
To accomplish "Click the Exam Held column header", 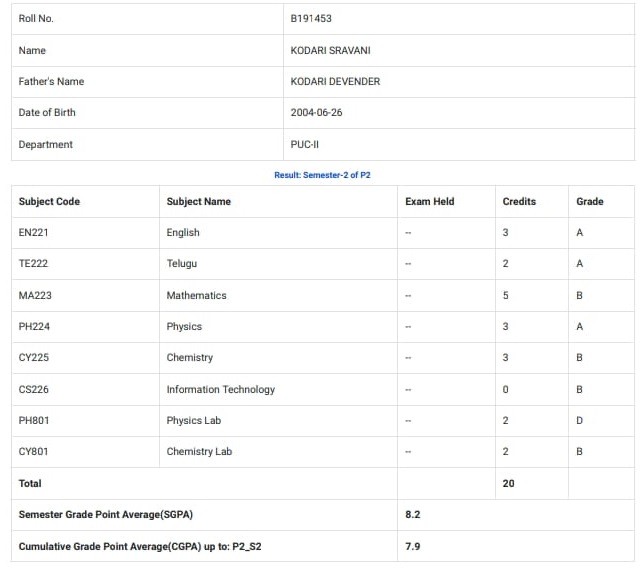I will (x=430, y=202).
